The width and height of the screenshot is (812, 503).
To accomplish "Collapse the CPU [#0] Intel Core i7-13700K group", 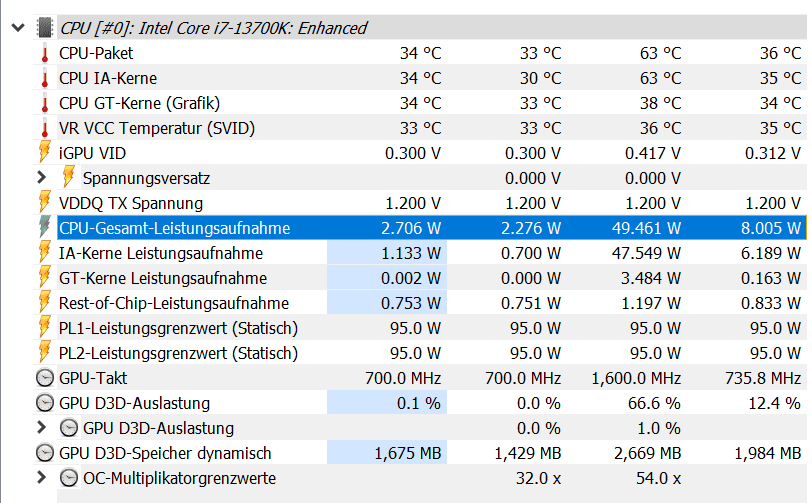I will 18,27.
